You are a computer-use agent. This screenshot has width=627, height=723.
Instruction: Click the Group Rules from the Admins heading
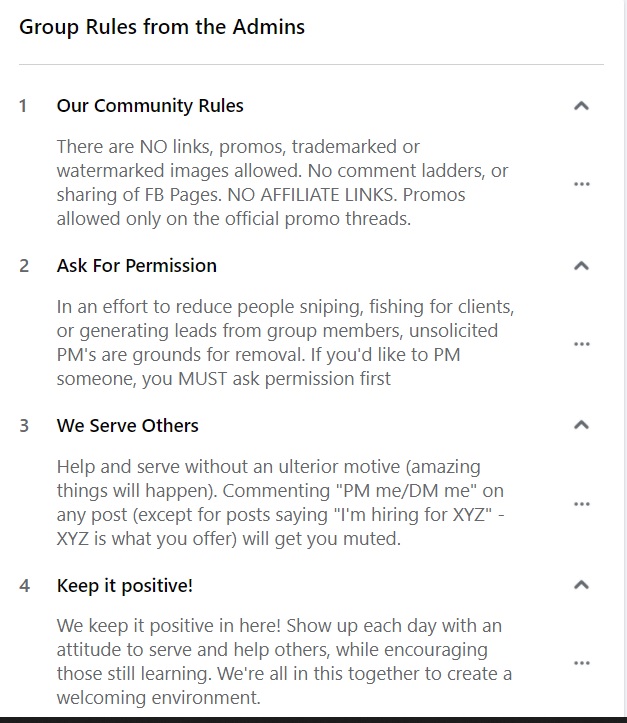point(162,27)
